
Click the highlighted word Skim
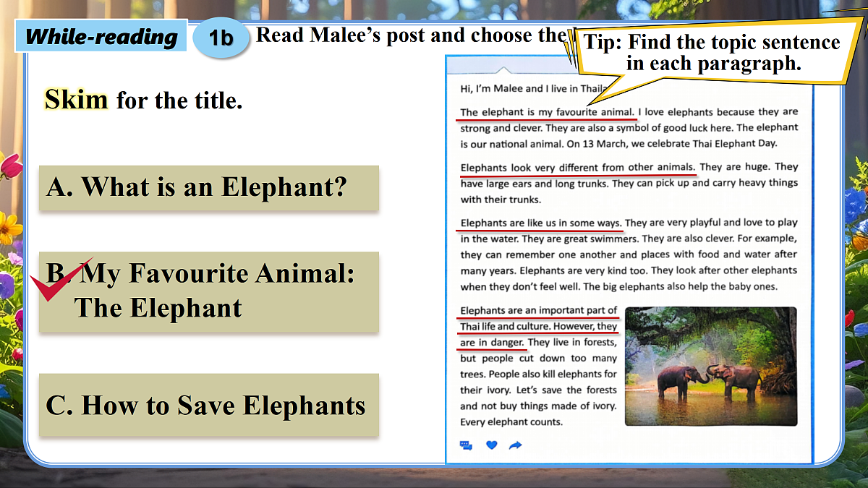(76, 100)
